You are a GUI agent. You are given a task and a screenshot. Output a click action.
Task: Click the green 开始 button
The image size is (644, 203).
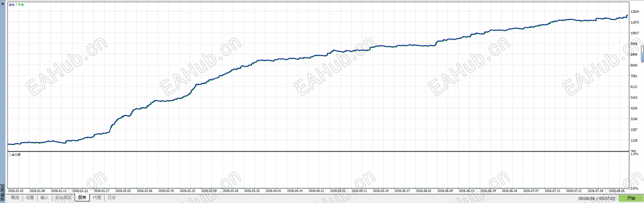click(631, 198)
